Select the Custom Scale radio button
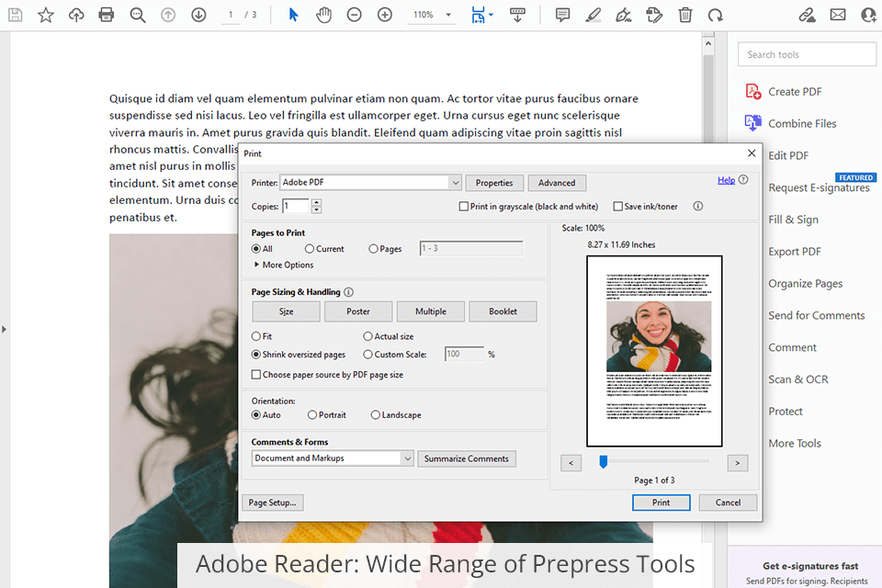882x588 pixels. click(x=367, y=354)
